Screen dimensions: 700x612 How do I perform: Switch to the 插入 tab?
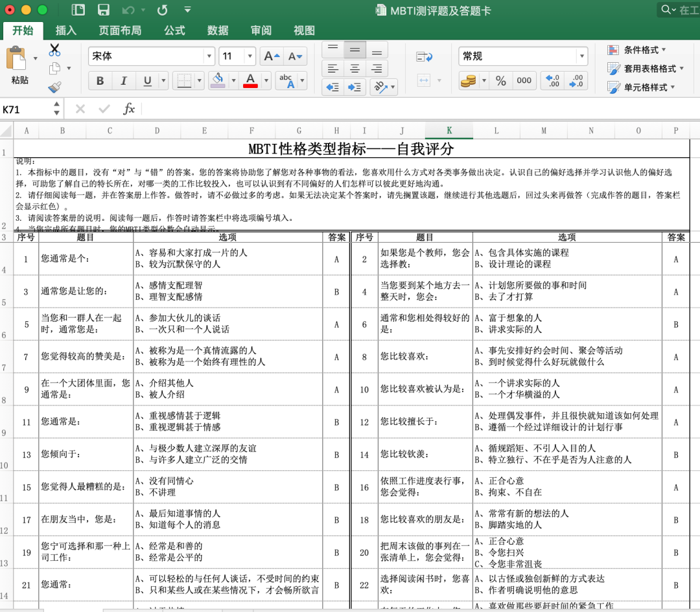pos(66,30)
